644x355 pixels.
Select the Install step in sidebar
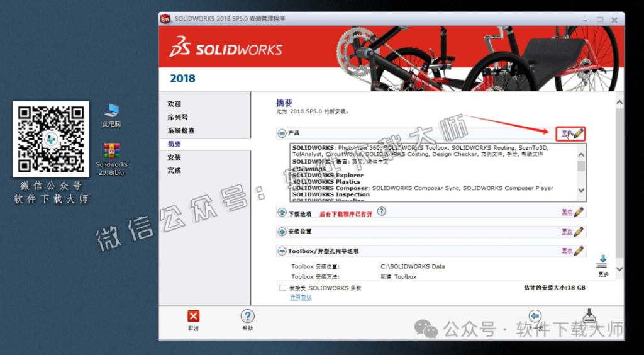(174, 157)
